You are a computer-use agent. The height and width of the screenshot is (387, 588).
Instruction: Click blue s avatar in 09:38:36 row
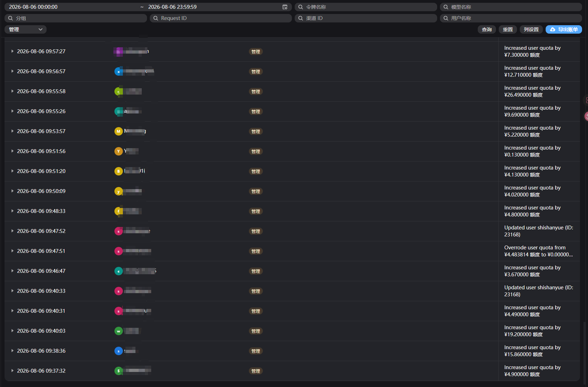coord(119,351)
